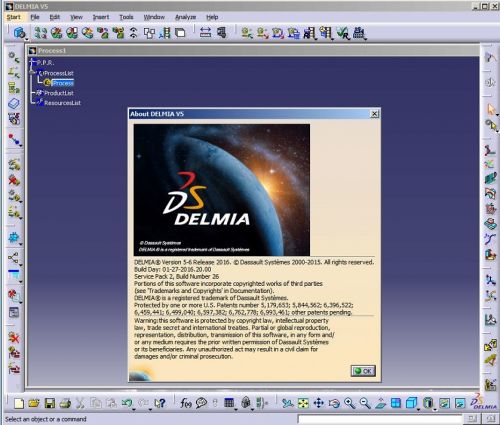
Task: Click the Design table grid icon
Action: tap(229, 403)
